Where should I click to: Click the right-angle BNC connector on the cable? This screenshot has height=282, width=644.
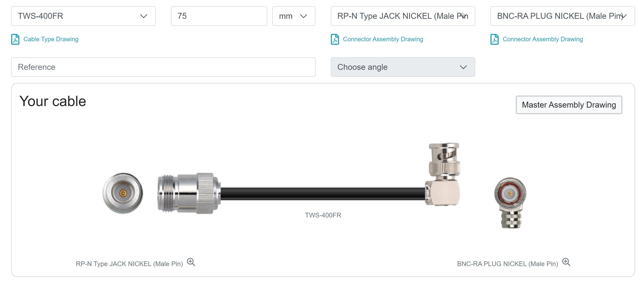tap(443, 174)
